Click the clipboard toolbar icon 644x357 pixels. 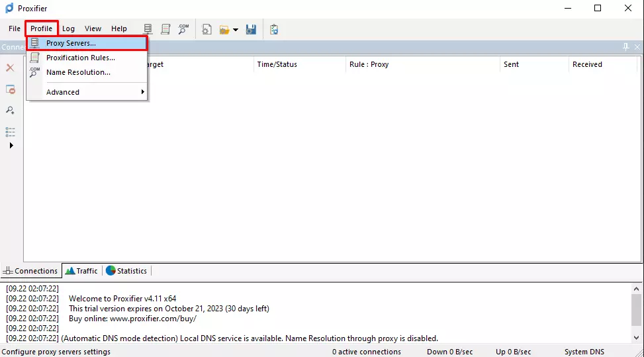pyautogui.click(x=274, y=30)
